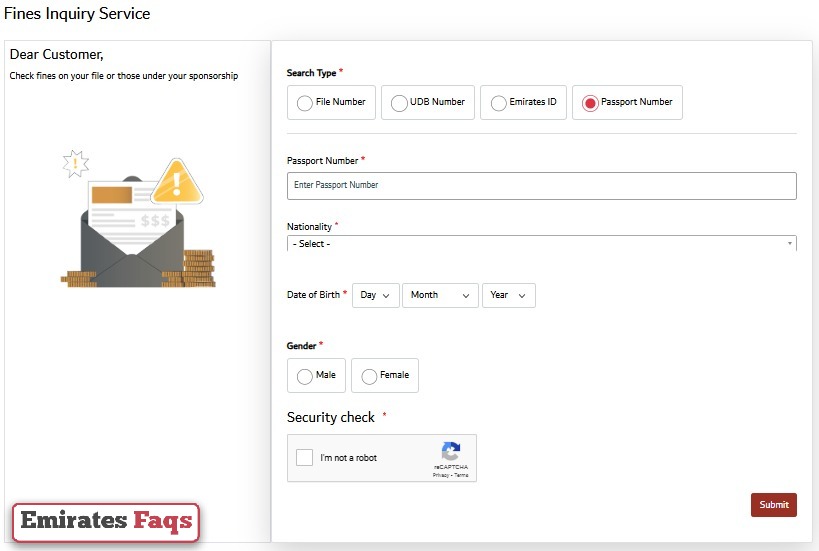Select the UDB Number radio option

tap(399, 103)
